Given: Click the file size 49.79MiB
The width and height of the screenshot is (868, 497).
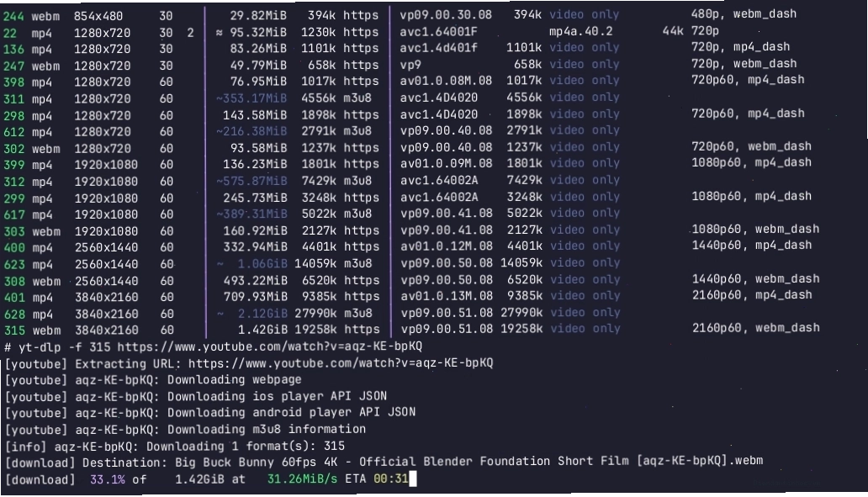Looking at the screenshot, I should pos(258,66).
